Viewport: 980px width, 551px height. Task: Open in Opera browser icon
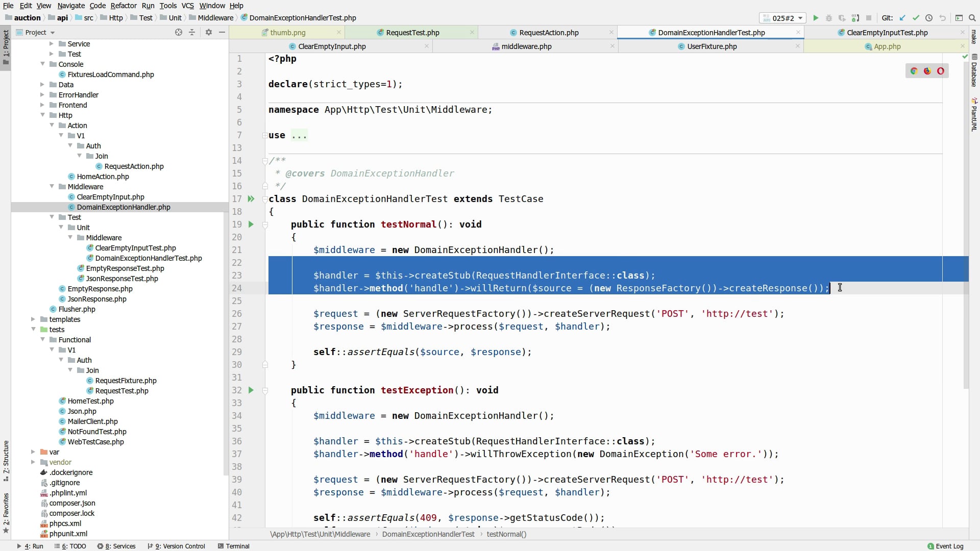(941, 71)
